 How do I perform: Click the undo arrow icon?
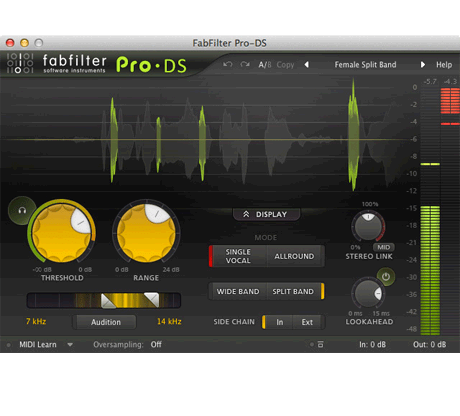pyautogui.click(x=228, y=64)
